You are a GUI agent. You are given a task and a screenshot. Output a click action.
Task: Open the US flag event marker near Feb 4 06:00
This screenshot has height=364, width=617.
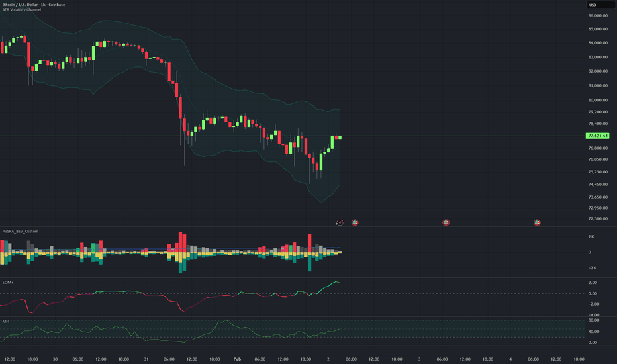click(x=537, y=223)
